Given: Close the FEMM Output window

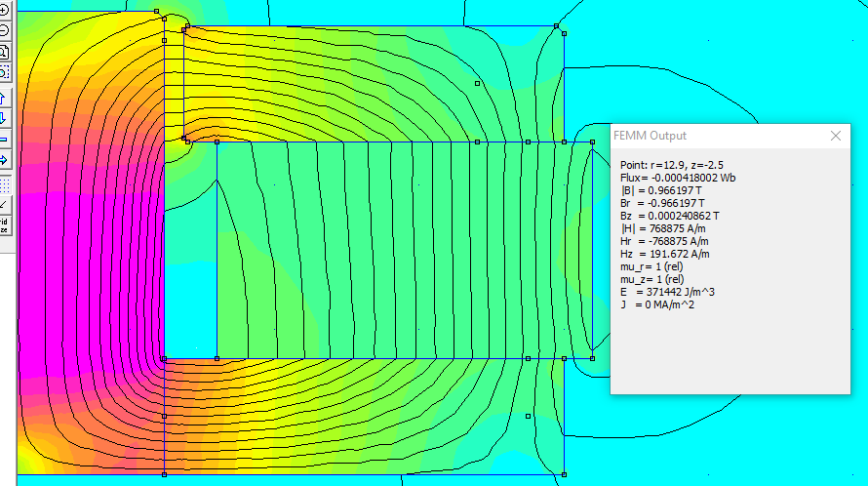Looking at the screenshot, I should tap(836, 136).
